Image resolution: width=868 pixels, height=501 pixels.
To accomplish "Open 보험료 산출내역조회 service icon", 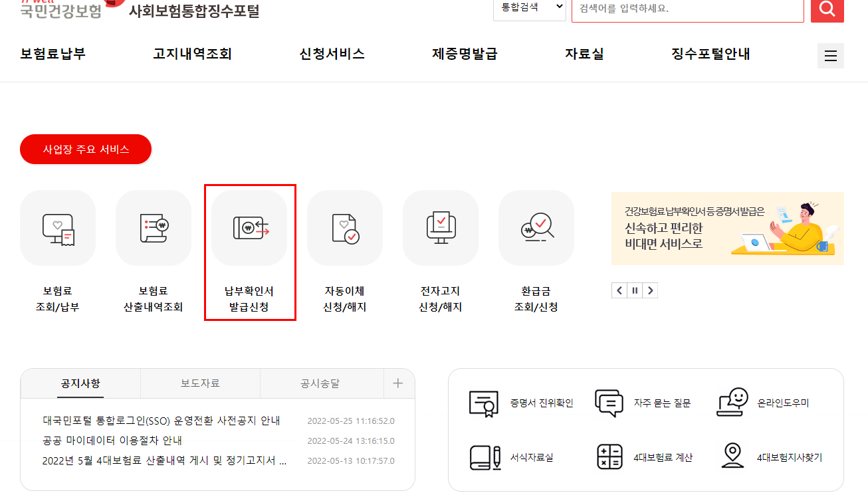I will tap(154, 228).
